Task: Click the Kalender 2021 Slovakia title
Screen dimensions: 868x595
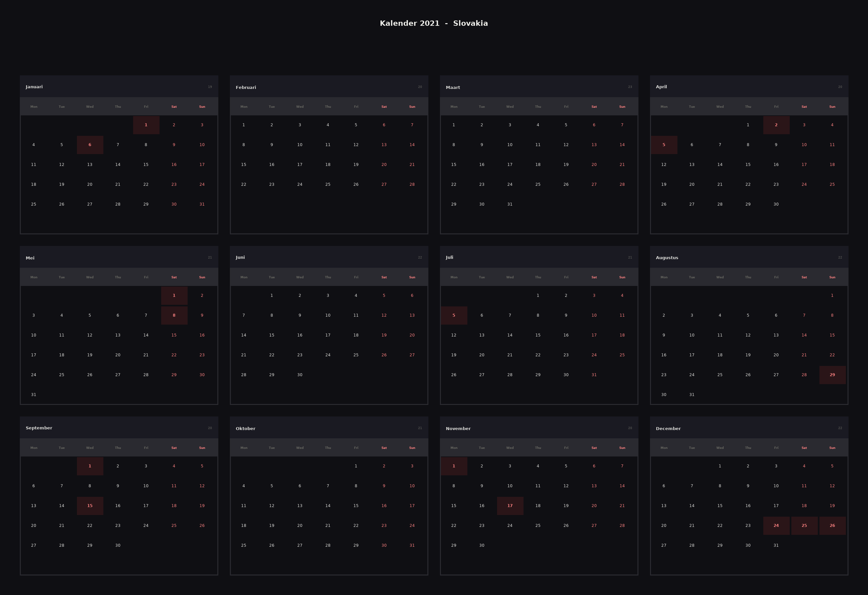Action: pyautogui.click(x=434, y=23)
